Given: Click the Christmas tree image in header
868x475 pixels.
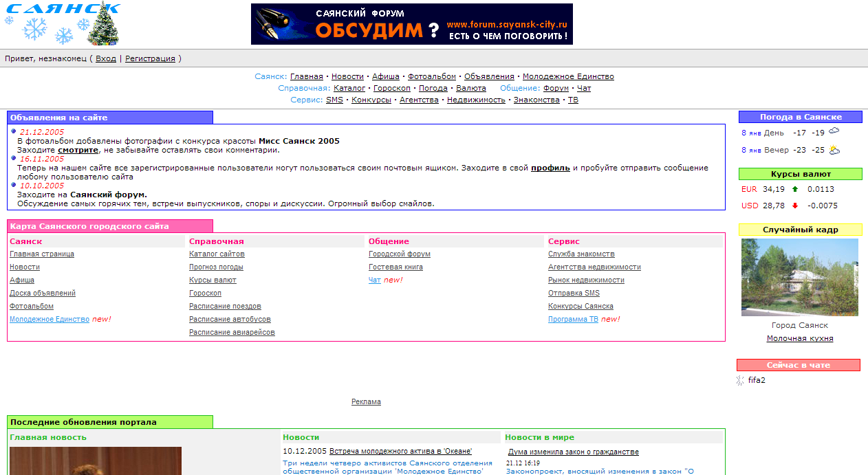Looking at the screenshot, I should click(104, 25).
